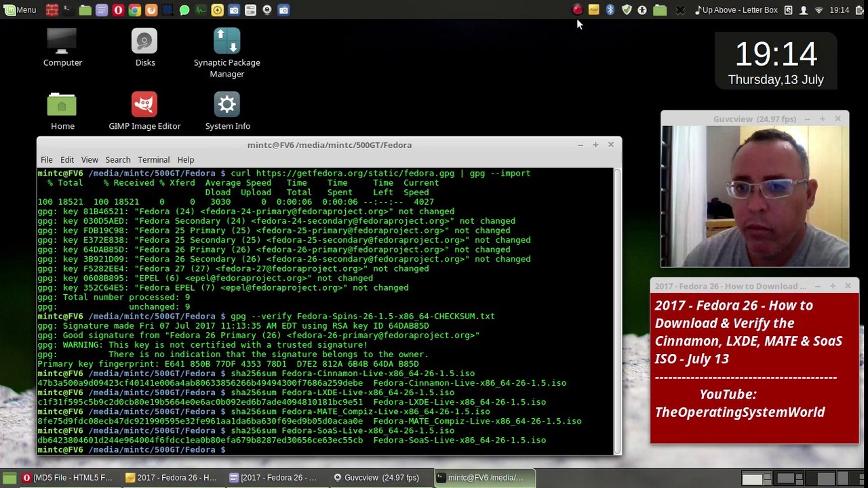Screen dimensions: 868x488
Task: Open update manager shield tray icon
Action: pyautogui.click(x=627, y=9)
